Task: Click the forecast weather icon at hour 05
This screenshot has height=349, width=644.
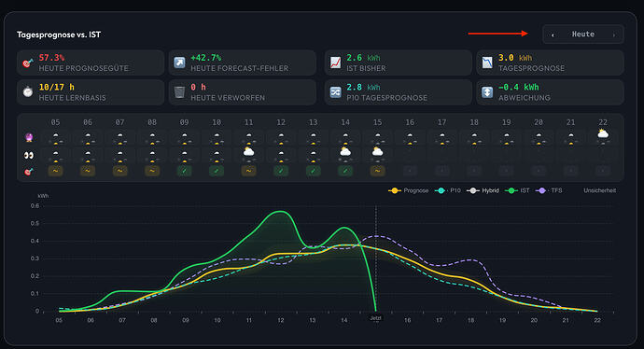Action: (x=55, y=138)
